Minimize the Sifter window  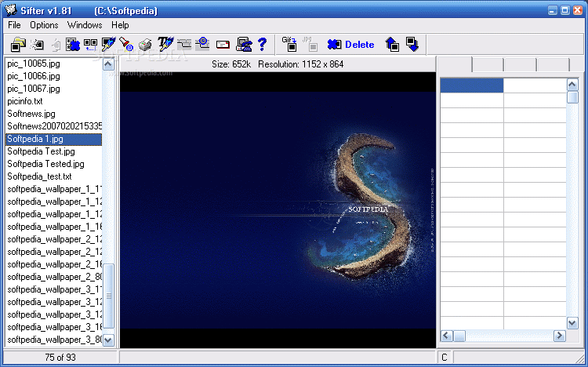(x=553, y=10)
